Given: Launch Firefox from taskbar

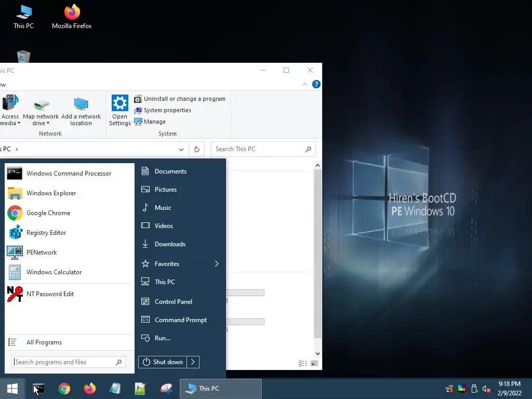Looking at the screenshot, I should point(89,389).
